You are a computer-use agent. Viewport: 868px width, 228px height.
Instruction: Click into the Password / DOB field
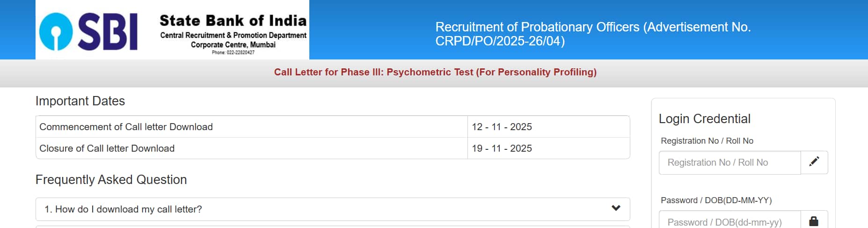coord(729,221)
